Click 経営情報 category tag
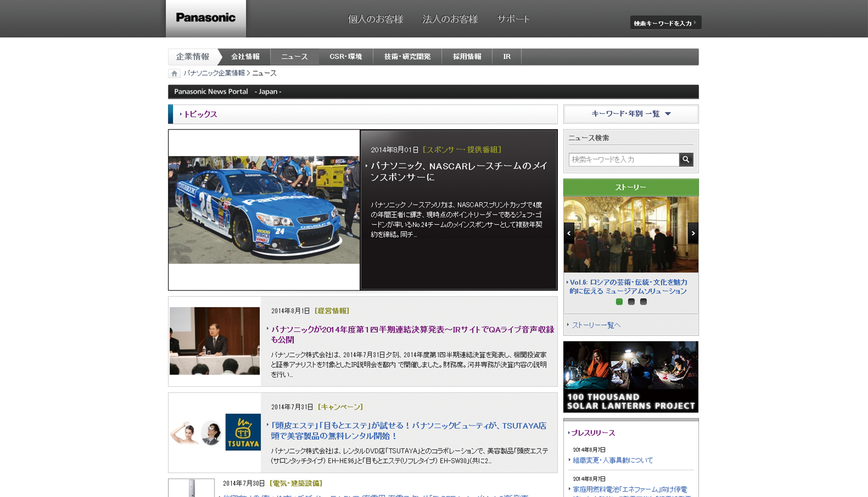 point(332,311)
